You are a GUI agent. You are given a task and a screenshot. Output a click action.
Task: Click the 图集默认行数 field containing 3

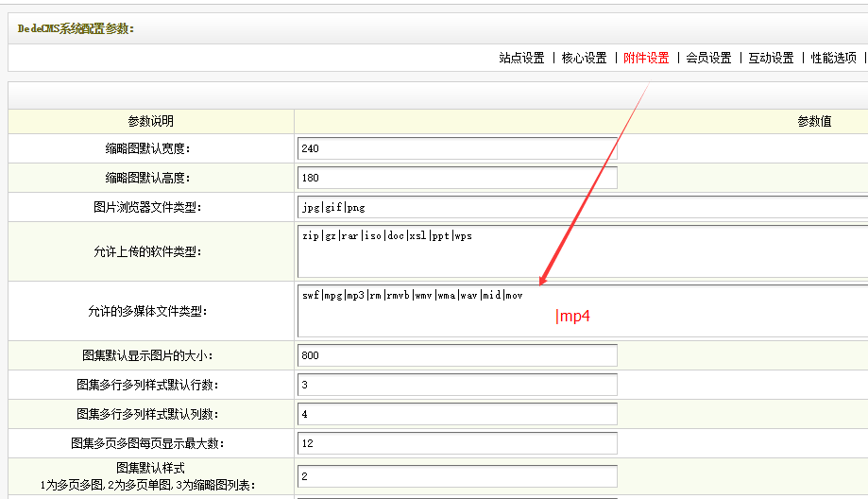tap(456, 385)
